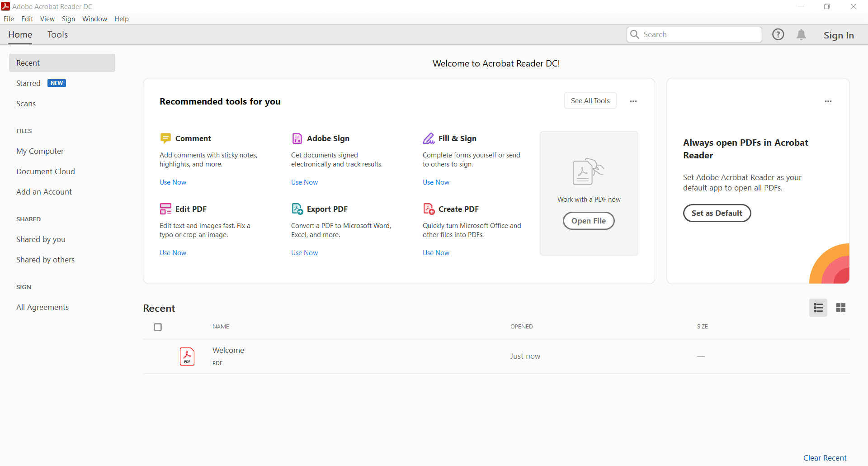Click the Adobe Acrobat logo in title bar

point(5,6)
